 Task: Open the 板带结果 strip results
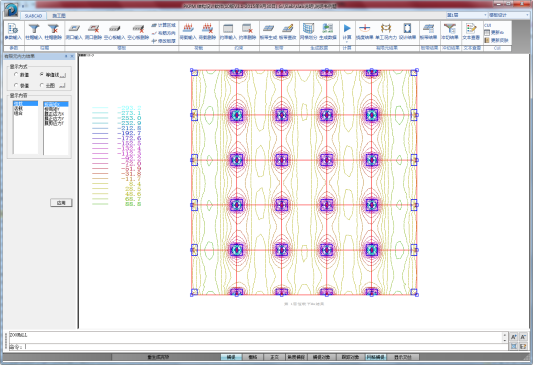428,32
